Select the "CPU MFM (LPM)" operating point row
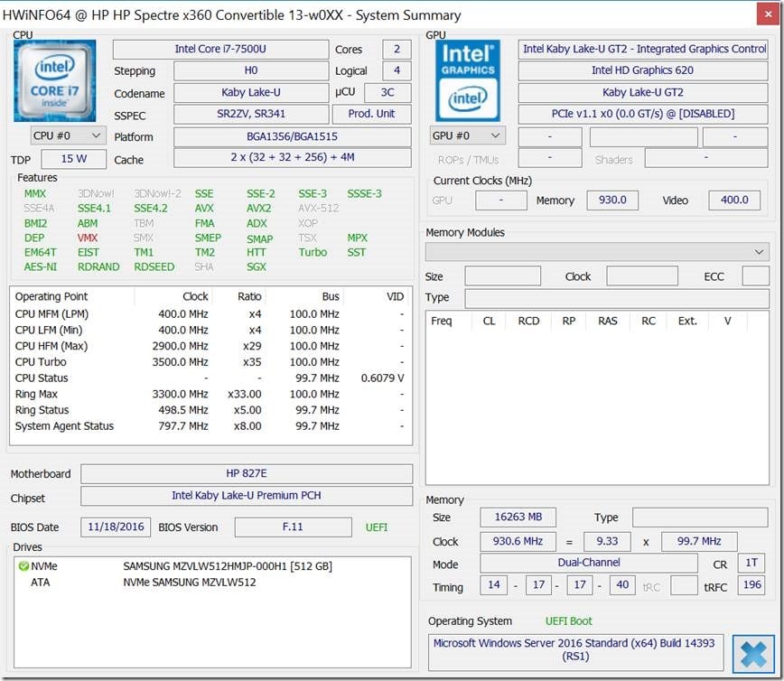 coord(210,314)
